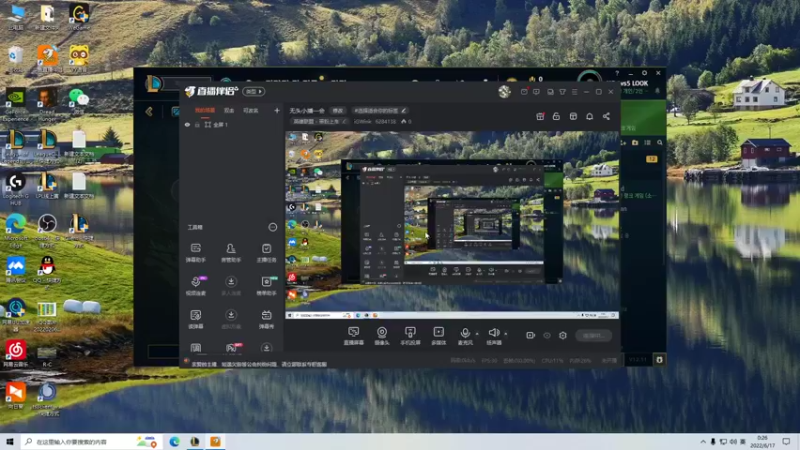800x450 pixels.
Task: Show hidden tray icons chevron
Action: pos(703,441)
